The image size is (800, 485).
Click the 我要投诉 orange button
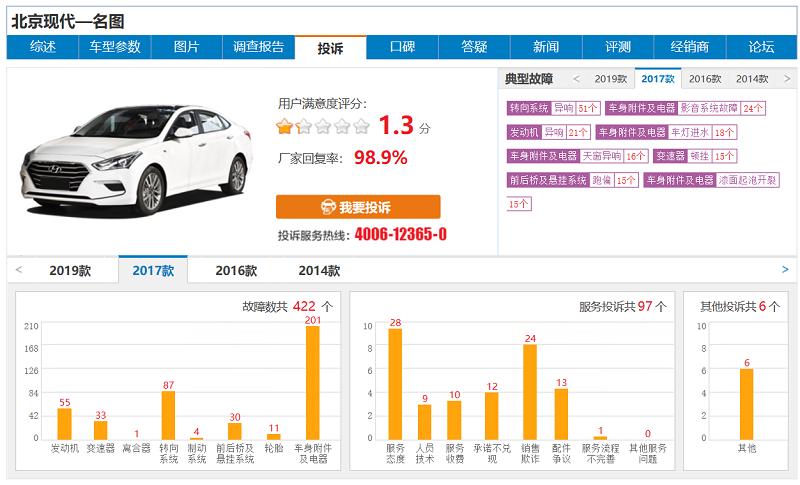(x=358, y=207)
